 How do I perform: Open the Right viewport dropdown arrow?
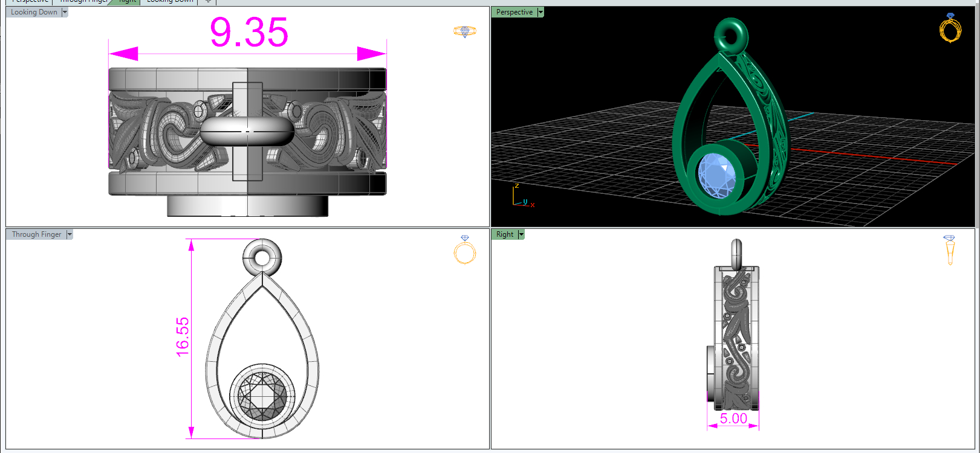click(x=521, y=234)
